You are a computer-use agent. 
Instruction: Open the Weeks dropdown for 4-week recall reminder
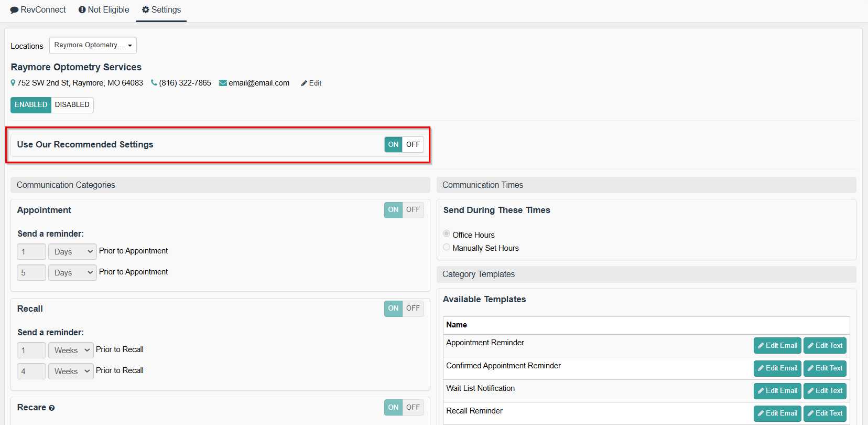[x=71, y=371]
